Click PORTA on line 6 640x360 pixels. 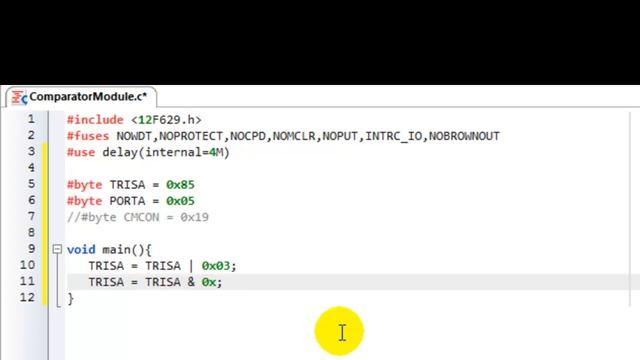(x=127, y=201)
